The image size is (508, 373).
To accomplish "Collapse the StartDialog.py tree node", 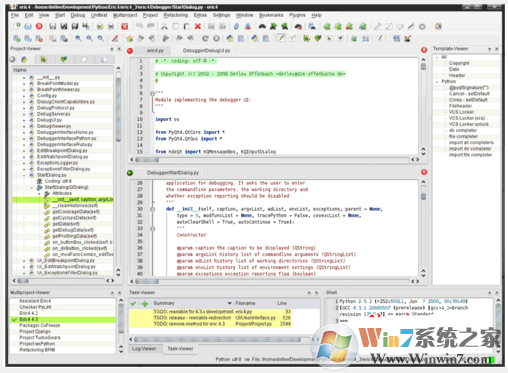I will tap(24, 175).
